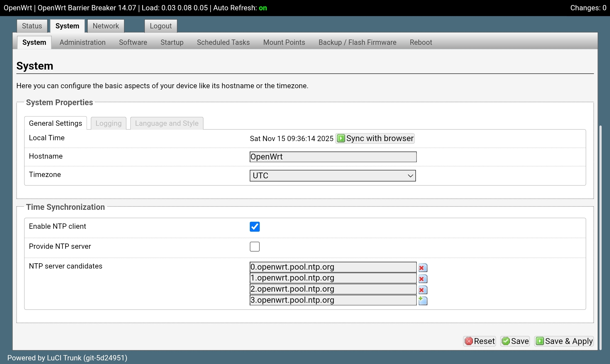Click the vertical page scrollbar
The width and height of the screenshot is (610, 364).
point(601,237)
